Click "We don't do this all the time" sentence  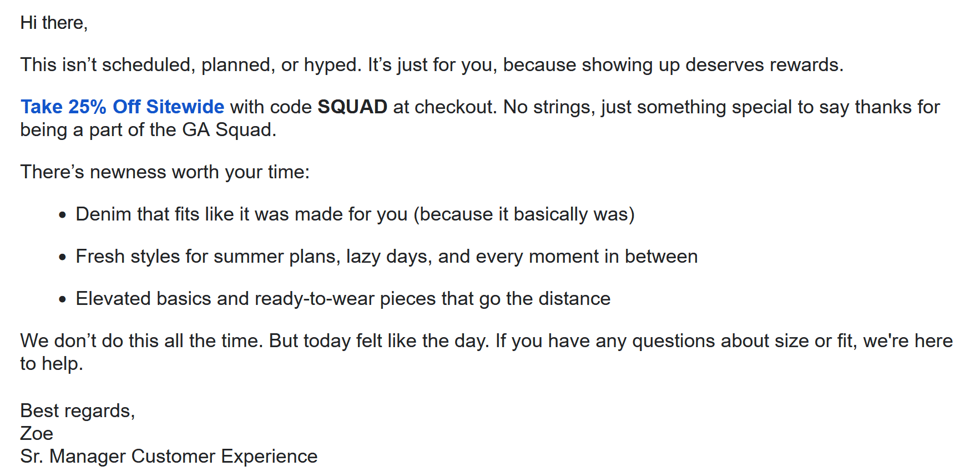[142, 340]
